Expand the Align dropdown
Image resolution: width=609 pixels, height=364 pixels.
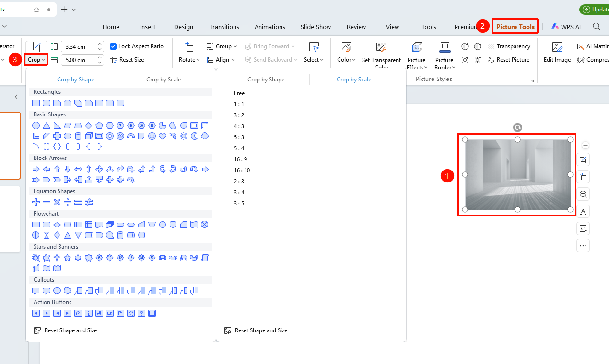point(221,60)
